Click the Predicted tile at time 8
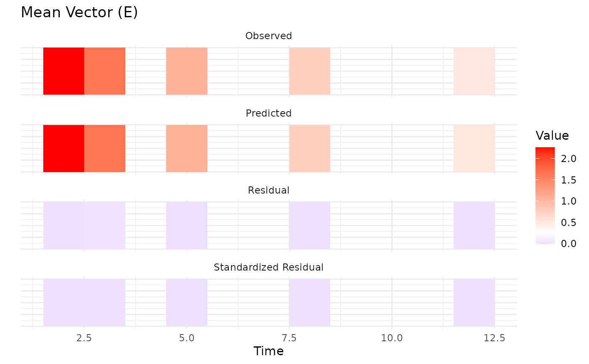This screenshot has height=364, width=589. [x=310, y=149]
